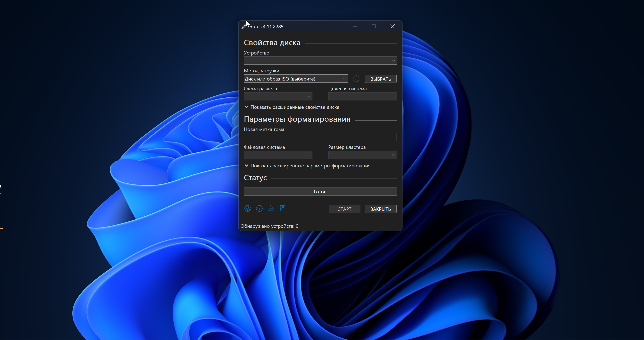Viewport: 644px width, 340px height.
Task: Click the Rufus 4.11.2285 title text
Action: (x=266, y=26)
